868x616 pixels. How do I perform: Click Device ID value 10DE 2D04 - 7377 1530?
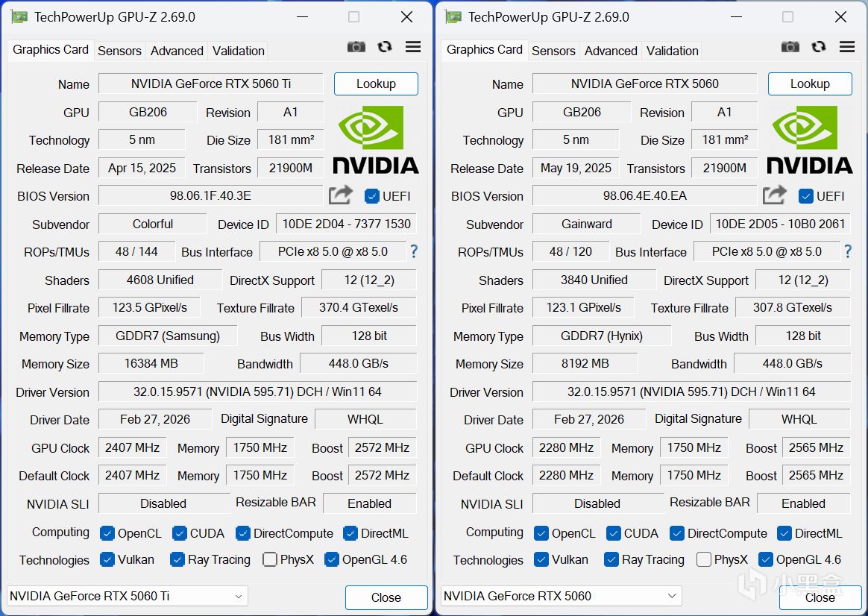point(347,224)
